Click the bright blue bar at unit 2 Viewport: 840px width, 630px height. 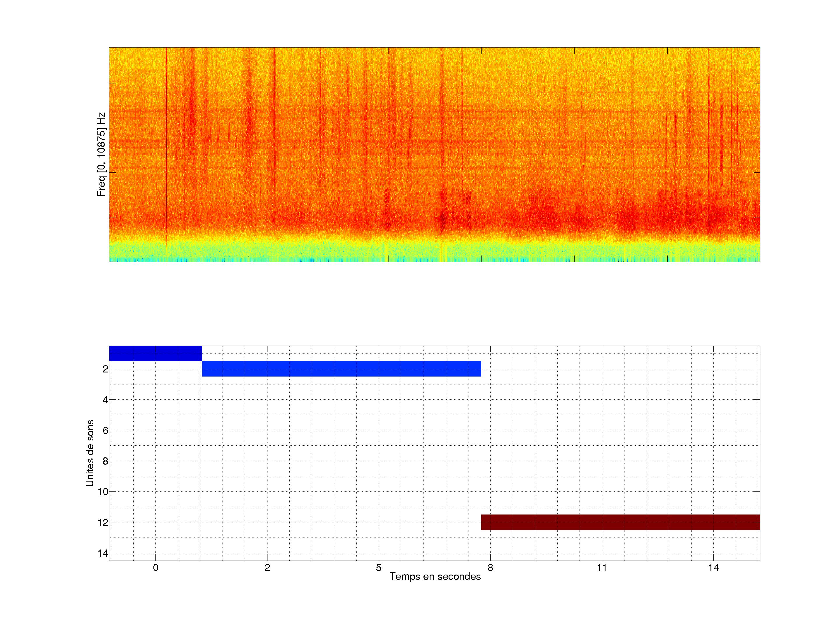341,369
